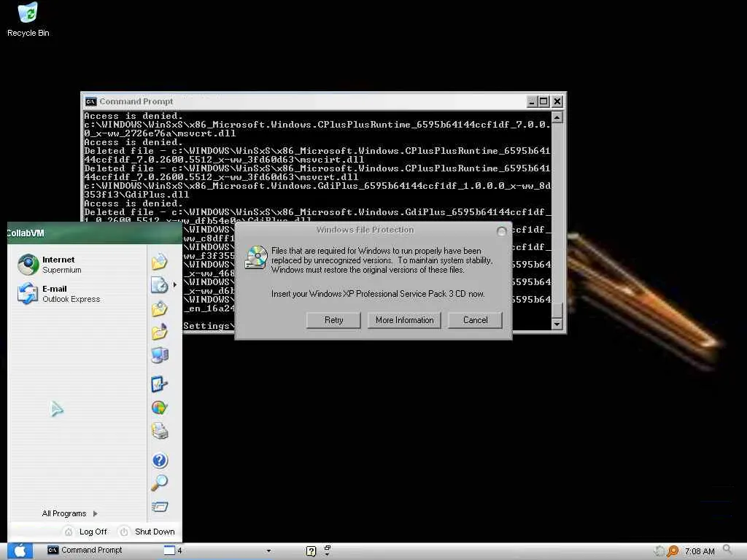
Task: Click orange magnifier system tray icon
Action: 673,551
